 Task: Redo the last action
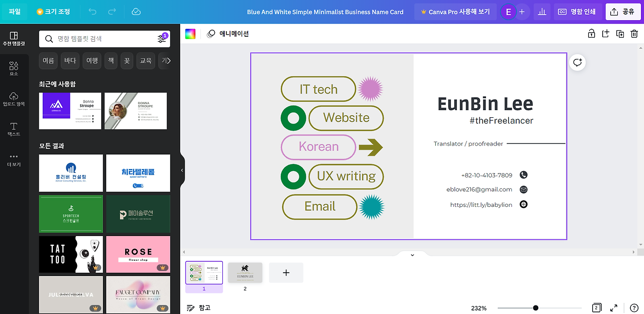point(112,12)
